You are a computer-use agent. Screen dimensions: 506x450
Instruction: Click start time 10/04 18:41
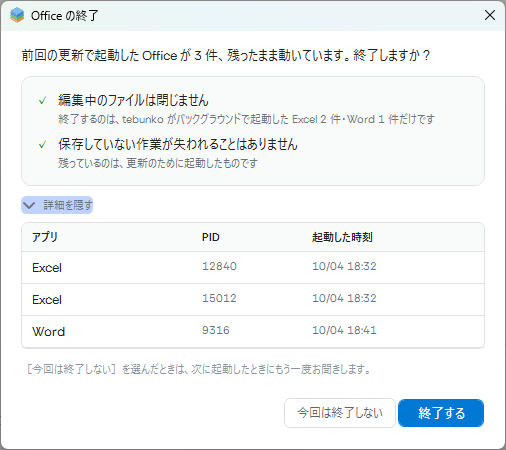[x=344, y=330]
